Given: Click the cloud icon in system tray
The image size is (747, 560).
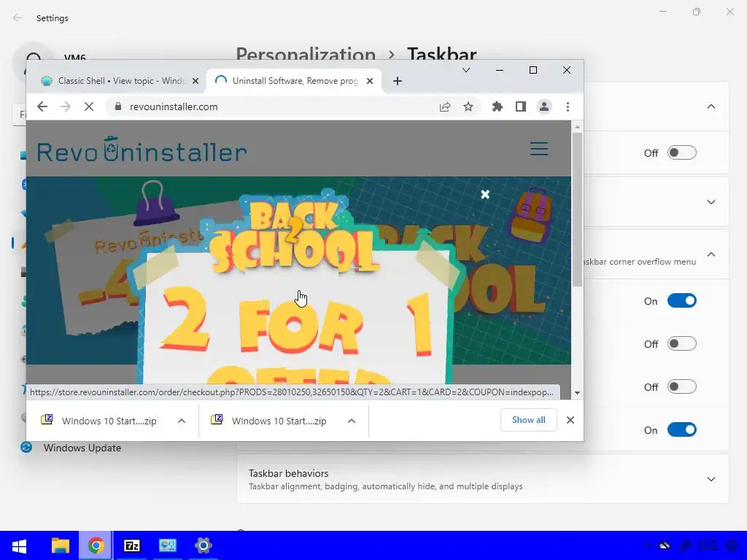Looking at the screenshot, I should pos(665,545).
